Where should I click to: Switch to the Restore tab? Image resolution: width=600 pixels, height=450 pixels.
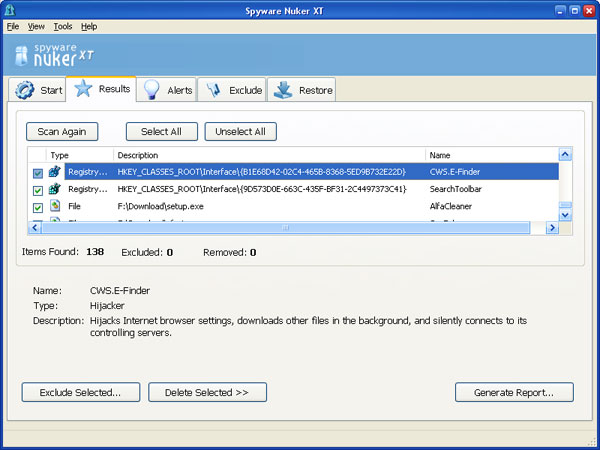(302, 90)
